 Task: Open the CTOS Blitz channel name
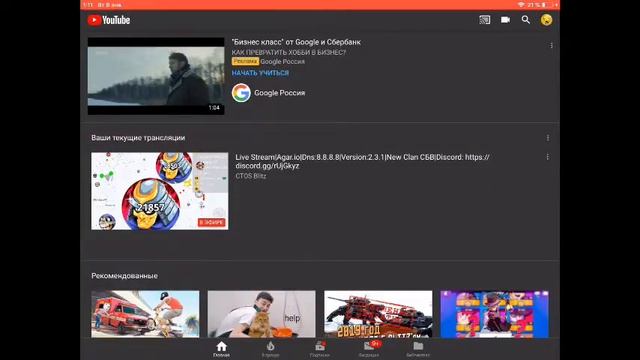point(251,176)
